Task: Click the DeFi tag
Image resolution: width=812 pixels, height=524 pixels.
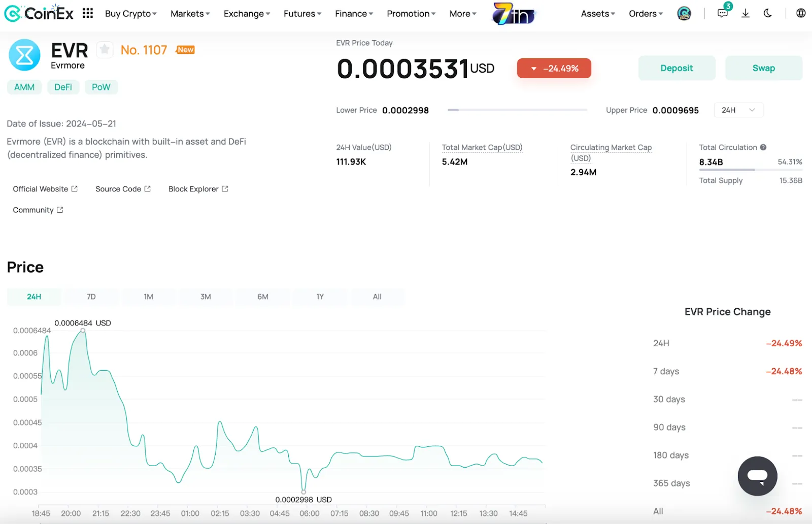Action: pos(63,87)
